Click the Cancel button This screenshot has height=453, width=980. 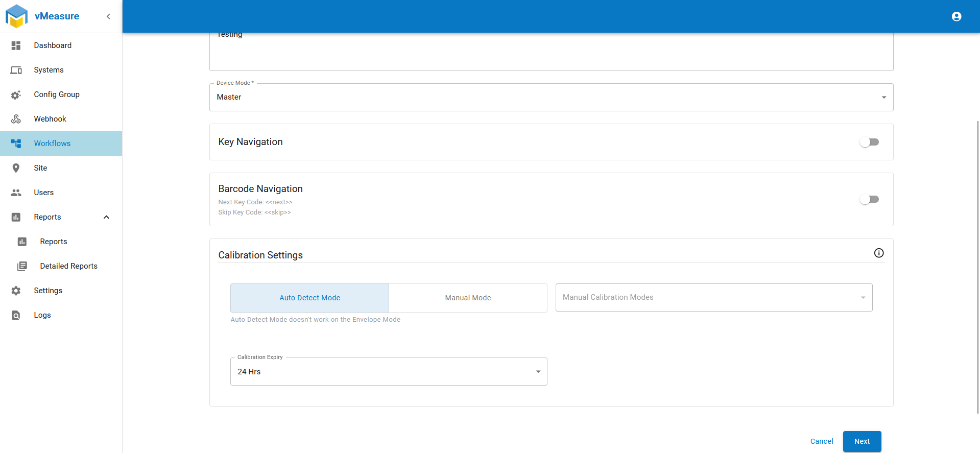(821, 441)
